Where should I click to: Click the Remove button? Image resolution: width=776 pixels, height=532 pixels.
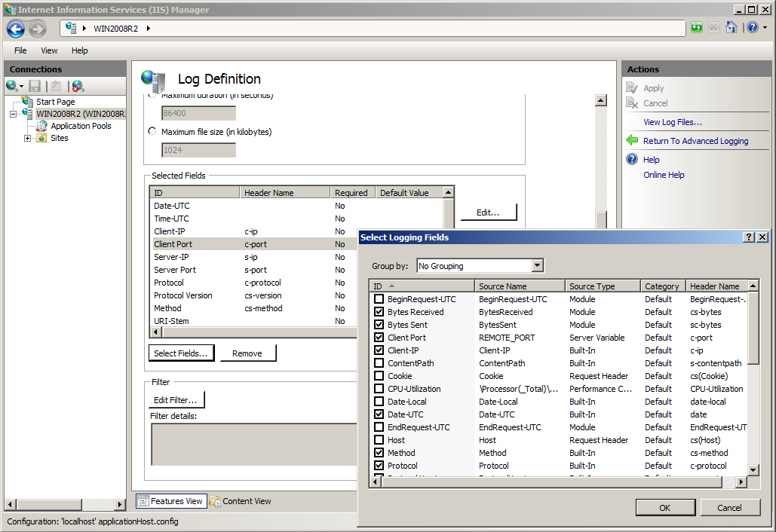(x=247, y=353)
